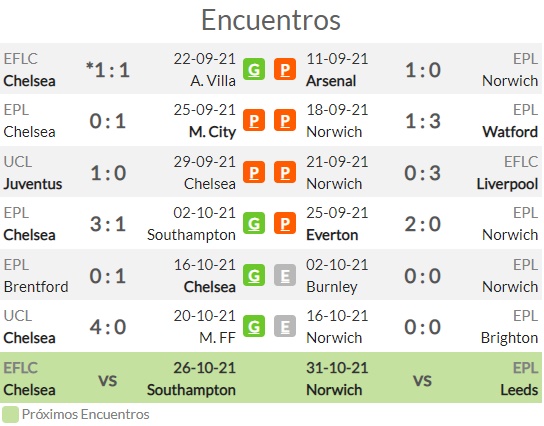Open the 4:0 Chelsea vs M. FF score
Viewport: 544px width, 426px height.
108,327
